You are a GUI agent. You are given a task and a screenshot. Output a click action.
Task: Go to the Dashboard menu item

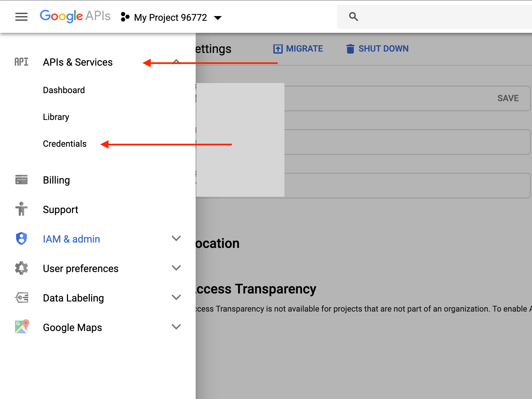64,90
